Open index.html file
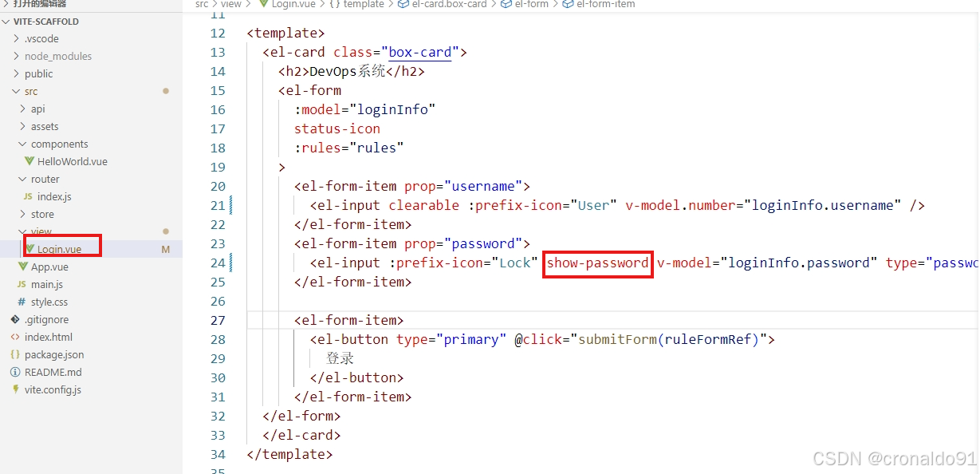Viewport: 980px width, 474px height. (49, 337)
